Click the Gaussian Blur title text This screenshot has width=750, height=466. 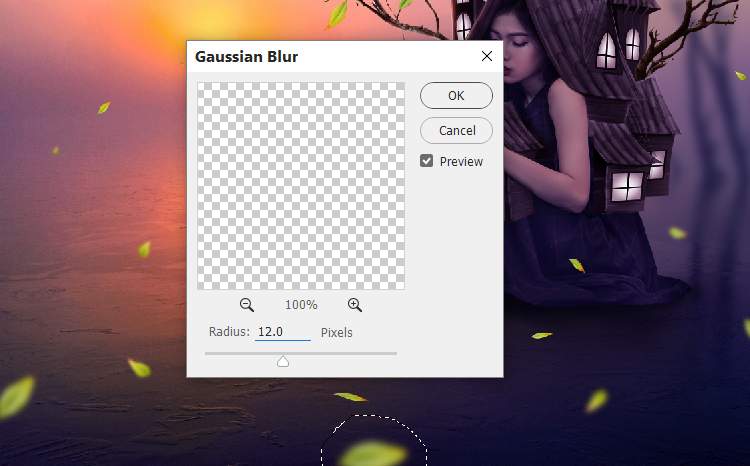coord(246,56)
